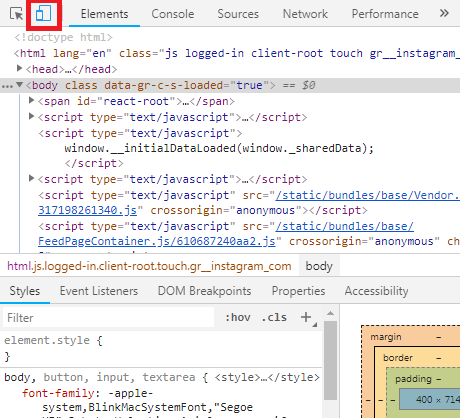
Task: Select the body class element row
Action: pos(230,85)
